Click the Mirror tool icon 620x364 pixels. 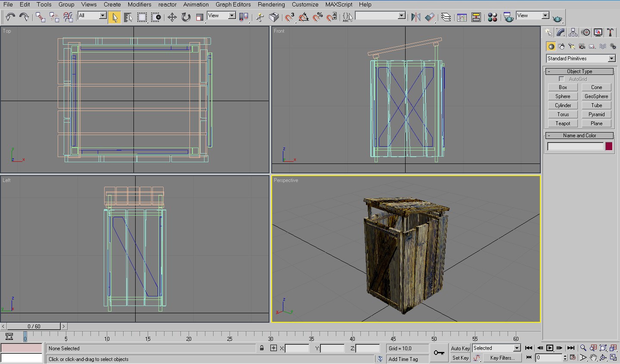(x=415, y=17)
